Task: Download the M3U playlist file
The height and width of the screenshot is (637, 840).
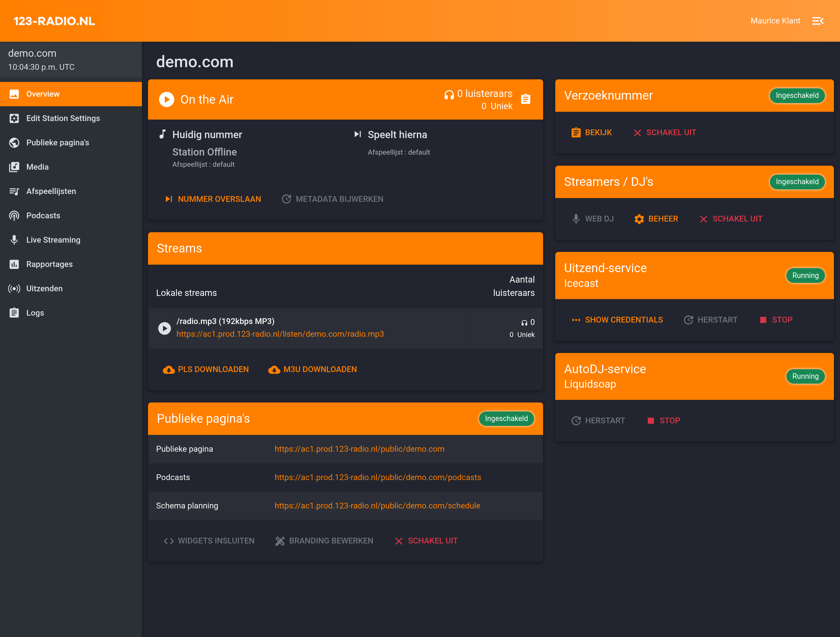Action: [312, 369]
